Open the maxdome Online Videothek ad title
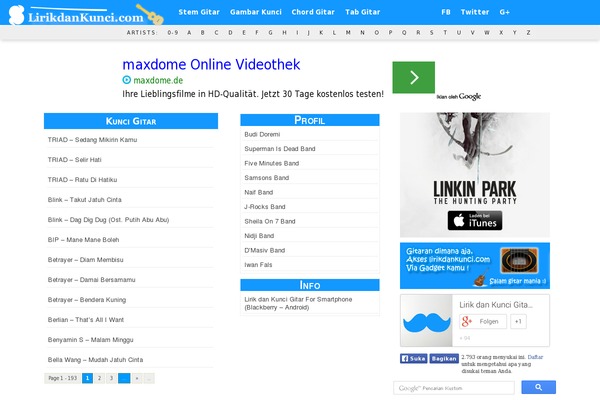Viewport: 600px width, 400px height. point(211,64)
